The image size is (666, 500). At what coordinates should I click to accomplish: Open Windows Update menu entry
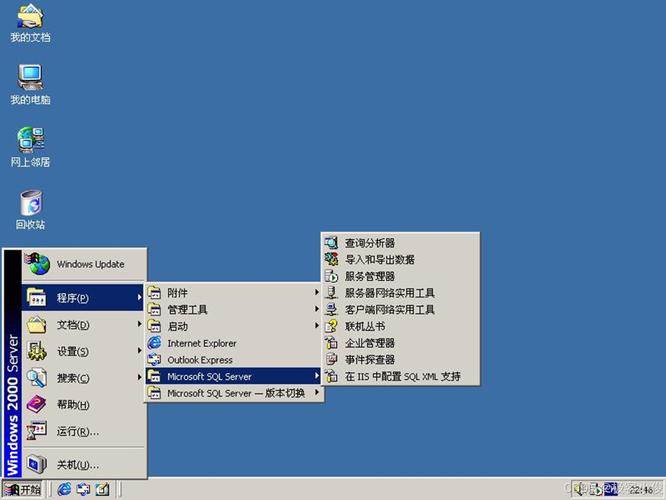click(84, 264)
